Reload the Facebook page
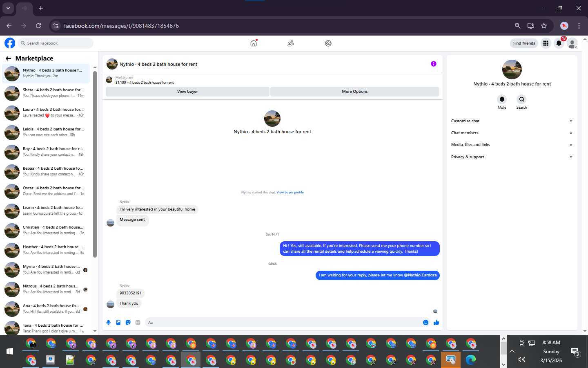The height and width of the screenshot is (368, 588). (38, 26)
